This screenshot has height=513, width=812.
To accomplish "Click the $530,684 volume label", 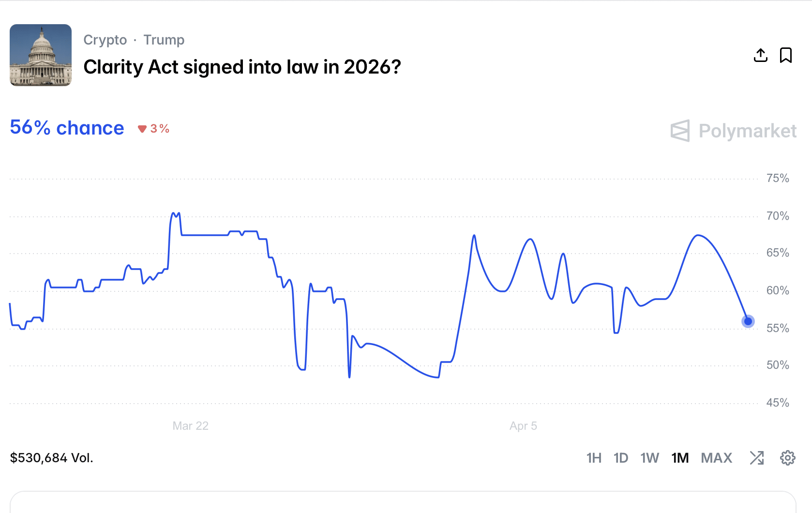I will [51, 458].
